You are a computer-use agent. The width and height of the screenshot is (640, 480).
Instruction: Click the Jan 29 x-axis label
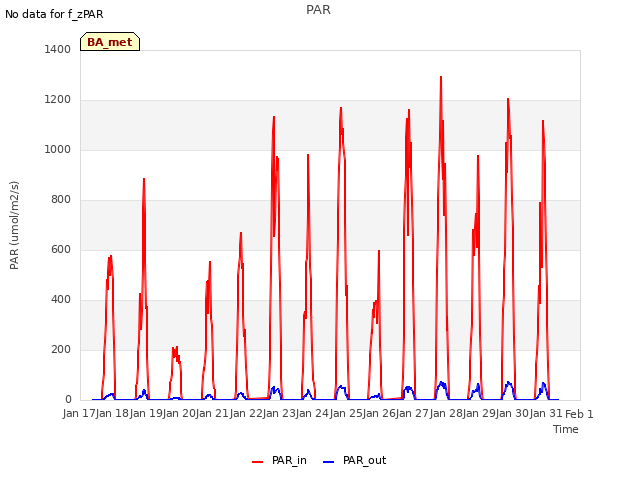(479, 413)
